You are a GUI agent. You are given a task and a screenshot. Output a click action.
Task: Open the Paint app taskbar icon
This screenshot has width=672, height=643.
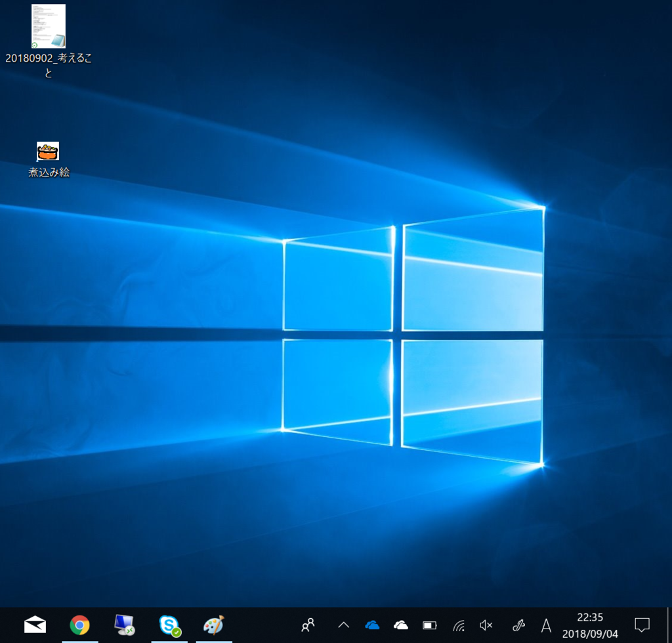pos(214,625)
